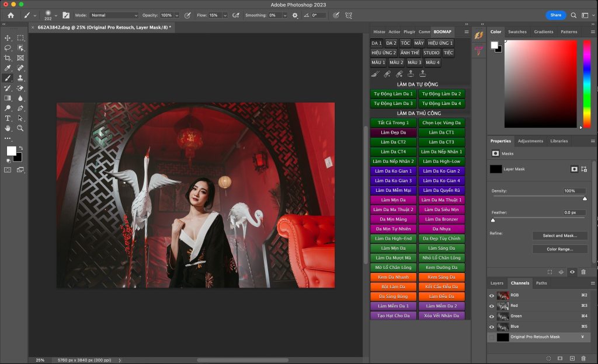Select the brush icon in the BOOMAP panel
The image size is (598, 364).
374,73
